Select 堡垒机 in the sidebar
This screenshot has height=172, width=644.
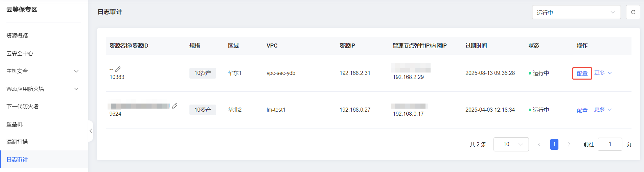tap(15, 124)
